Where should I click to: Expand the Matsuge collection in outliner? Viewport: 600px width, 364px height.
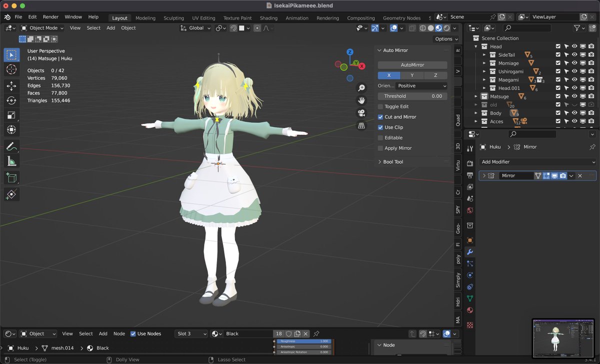tap(476, 96)
